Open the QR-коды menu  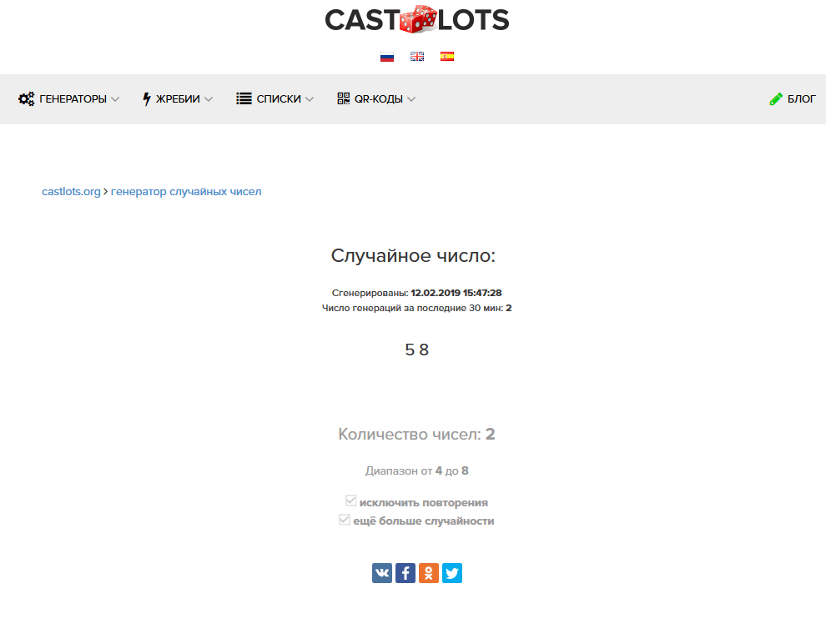(376, 99)
